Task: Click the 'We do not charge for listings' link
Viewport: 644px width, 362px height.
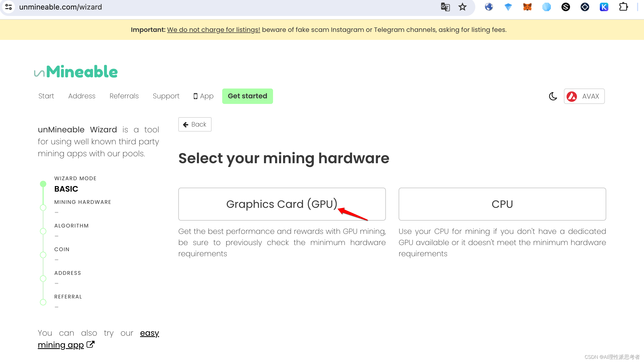Action: (x=213, y=30)
